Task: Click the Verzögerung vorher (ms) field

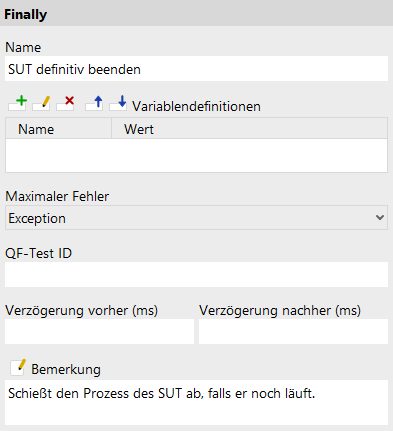Action: (x=99, y=331)
